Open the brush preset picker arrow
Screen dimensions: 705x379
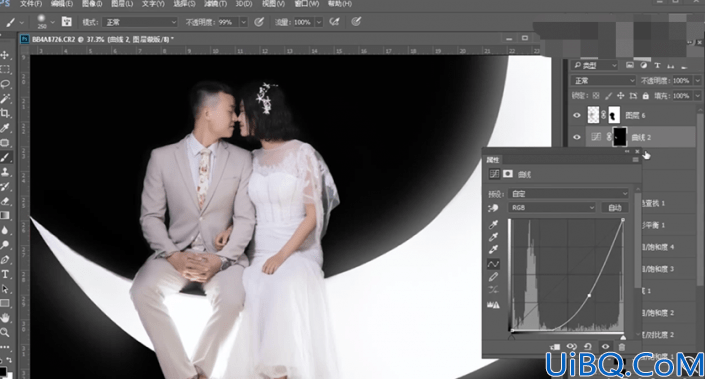(53, 22)
